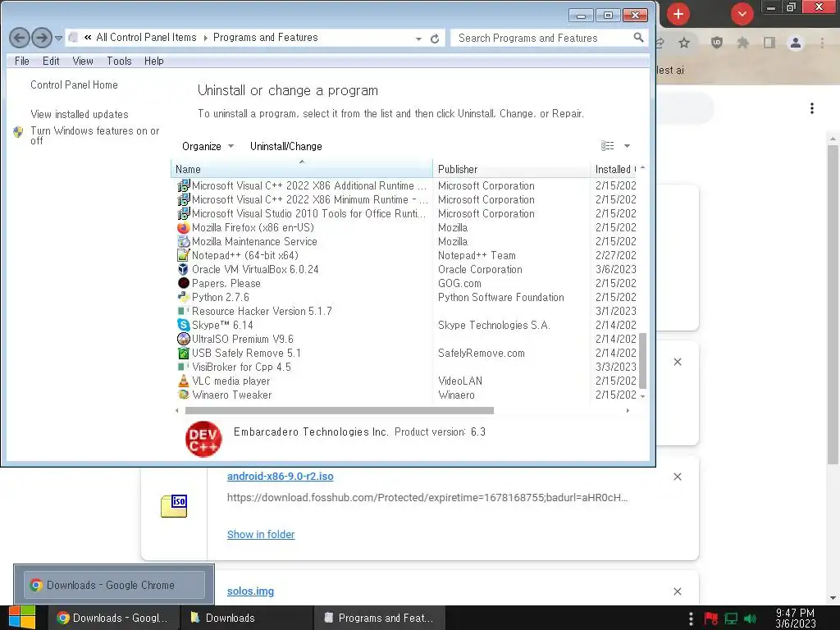Open the Chrome profile avatar
Viewport: 840px width, 630px height.
point(796,43)
